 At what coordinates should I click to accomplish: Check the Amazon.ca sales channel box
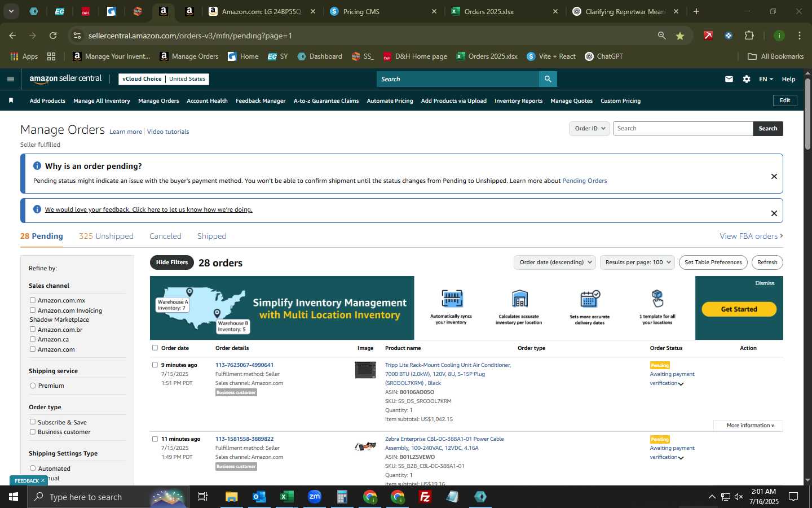[x=33, y=339]
